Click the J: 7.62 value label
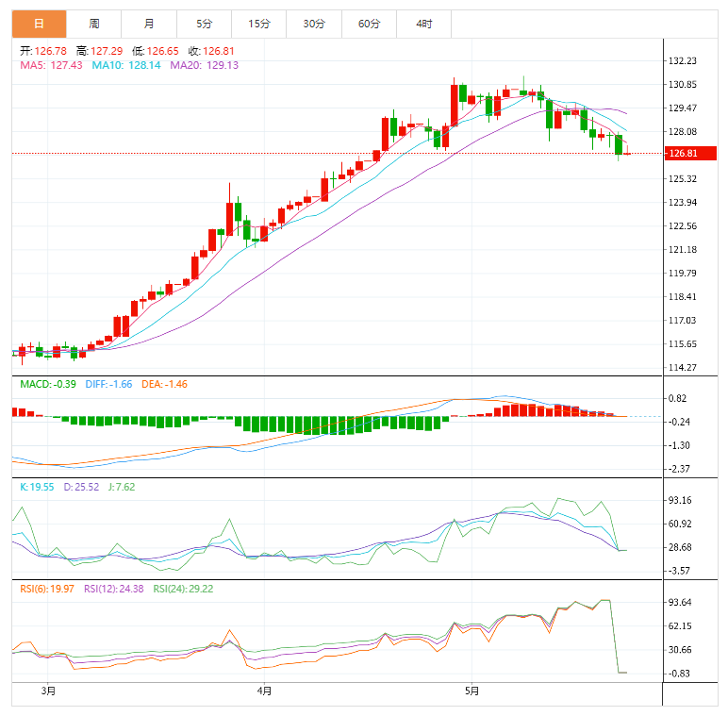 (122, 487)
